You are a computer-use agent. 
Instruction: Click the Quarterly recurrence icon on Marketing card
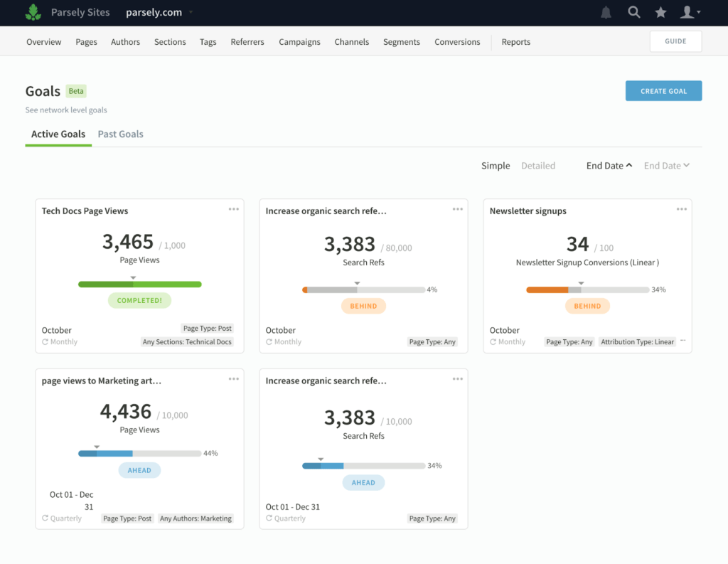click(45, 518)
